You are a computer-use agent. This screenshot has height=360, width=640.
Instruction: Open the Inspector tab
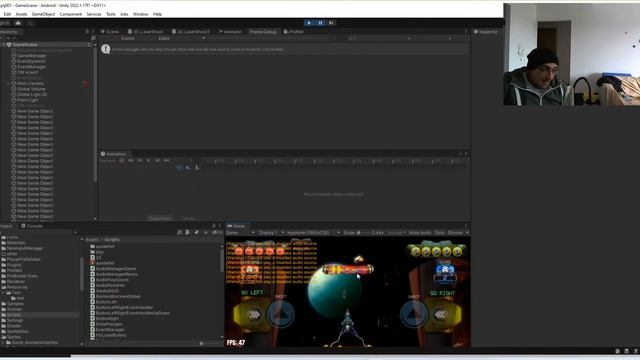click(x=486, y=31)
